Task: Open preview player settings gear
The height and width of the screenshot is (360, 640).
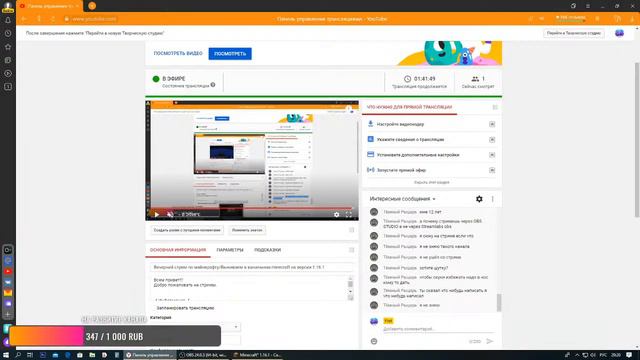Action: click(x=336, y=214)
